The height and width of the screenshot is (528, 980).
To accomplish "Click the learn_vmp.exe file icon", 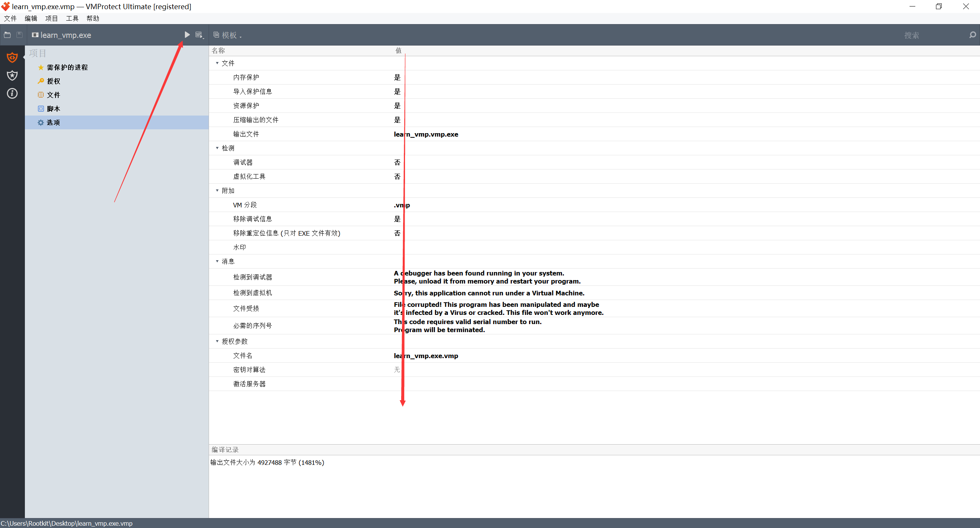I will pos(35,35).
